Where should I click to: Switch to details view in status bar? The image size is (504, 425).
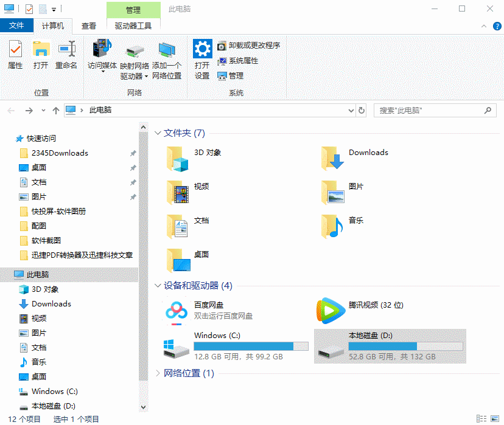click(481, 418)
